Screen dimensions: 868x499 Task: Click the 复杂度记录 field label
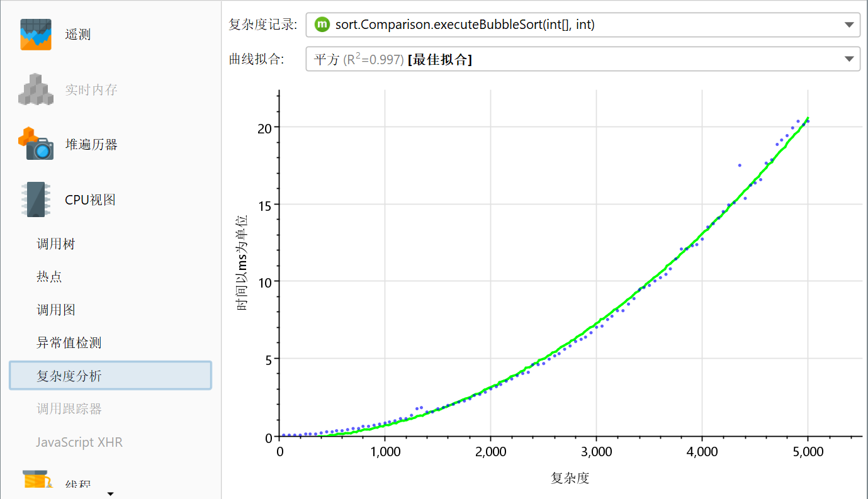262,25
